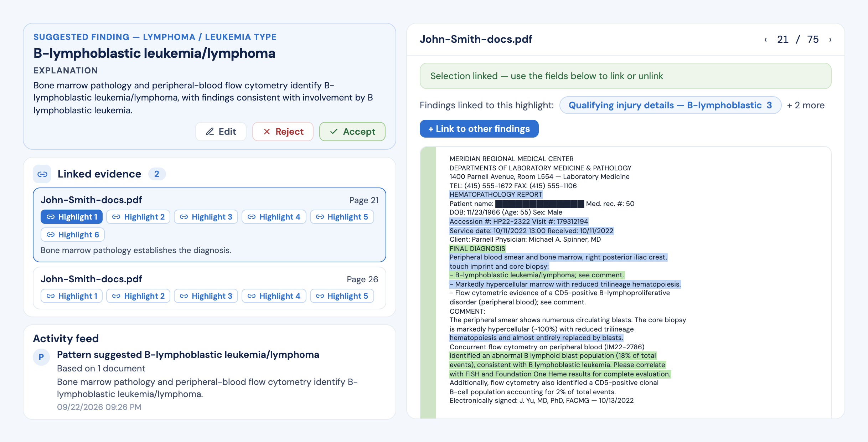Viewport: 868px width, 442px height.
Task: Click the Pattern avatar icon in Activity feed
Action: tap(41, 357)
